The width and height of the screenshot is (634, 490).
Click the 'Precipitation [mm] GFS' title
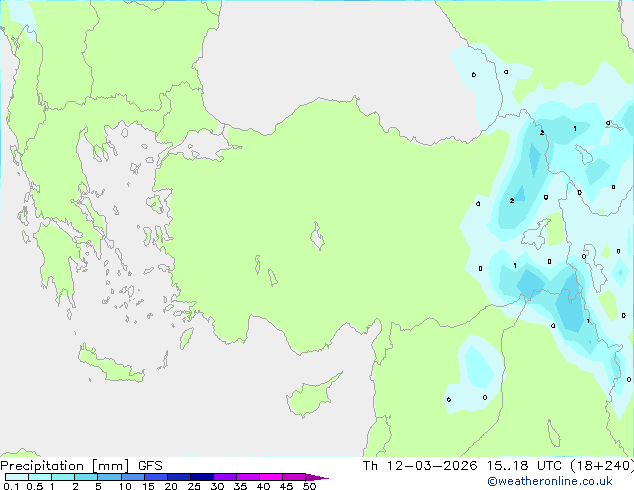(81, 466)
